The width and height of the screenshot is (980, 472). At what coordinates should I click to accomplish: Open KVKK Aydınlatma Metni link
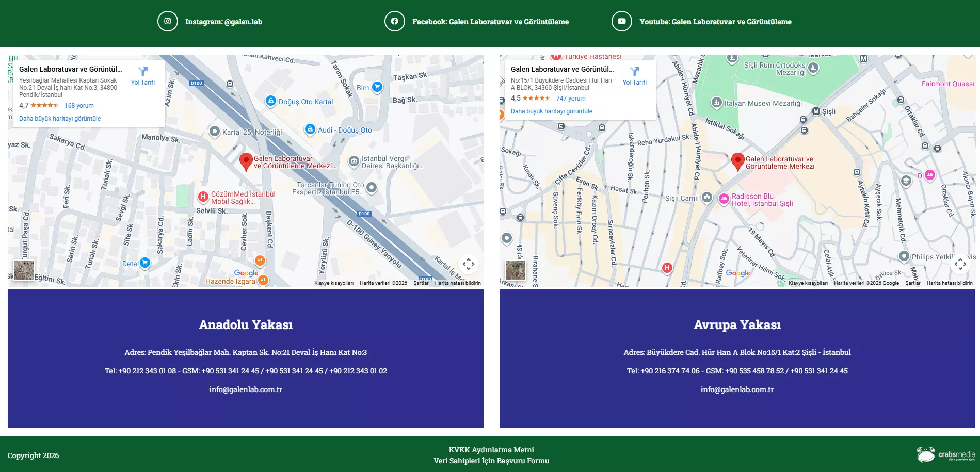pyautogui.click(x=491, y=450)
